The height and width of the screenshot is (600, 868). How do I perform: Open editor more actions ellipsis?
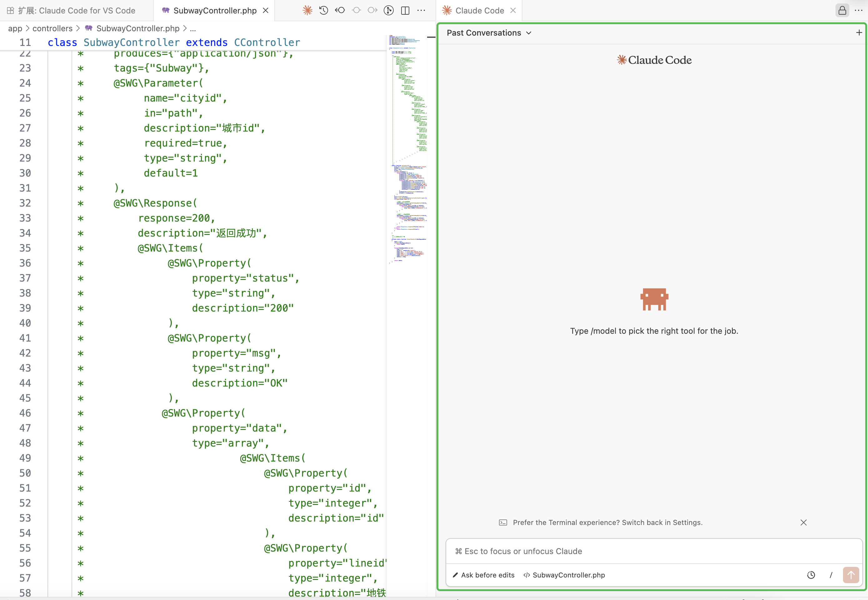click(421, 11)
